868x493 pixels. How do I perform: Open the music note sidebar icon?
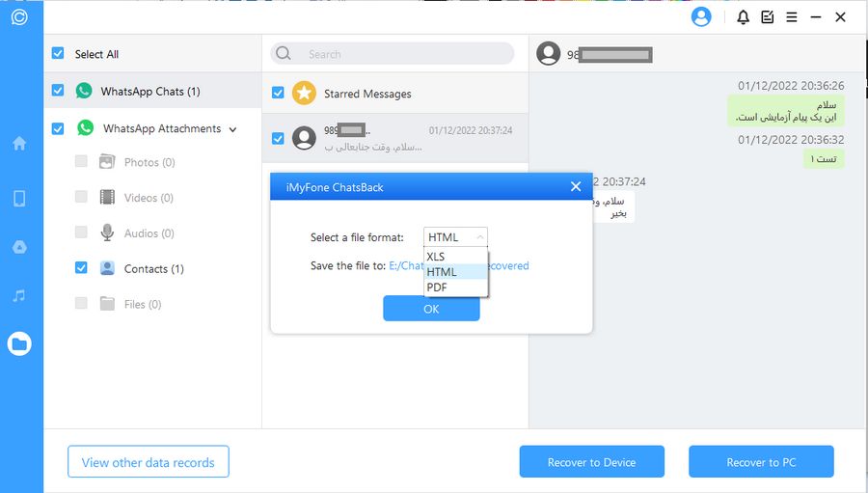19,295
